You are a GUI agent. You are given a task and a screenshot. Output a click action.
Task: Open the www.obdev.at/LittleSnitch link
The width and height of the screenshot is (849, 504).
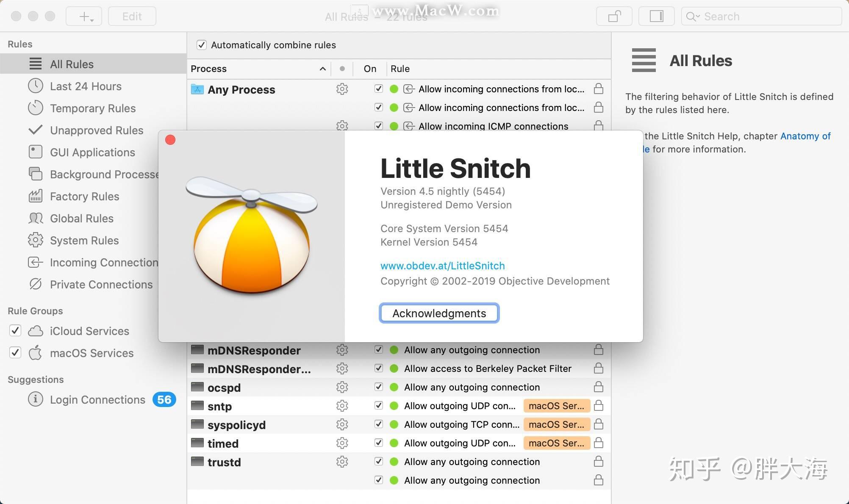(x=442, y=266)
